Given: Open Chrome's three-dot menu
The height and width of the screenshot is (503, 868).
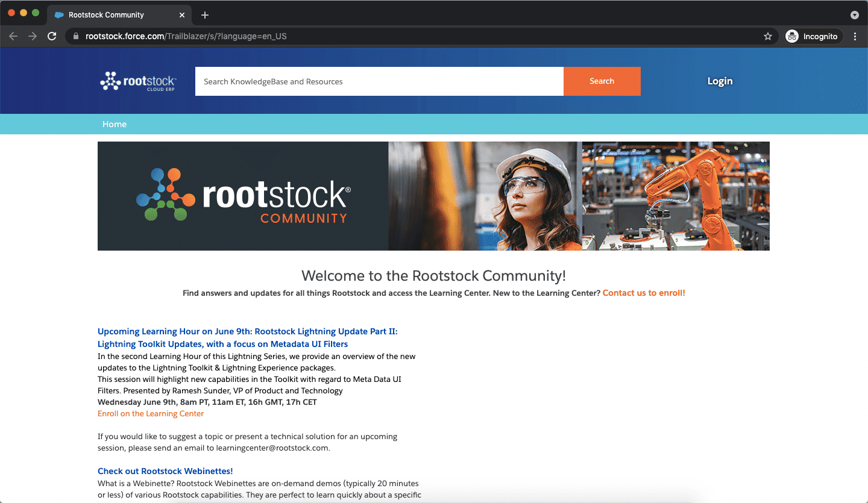Looking at the screenshot, I should point(855,36).
